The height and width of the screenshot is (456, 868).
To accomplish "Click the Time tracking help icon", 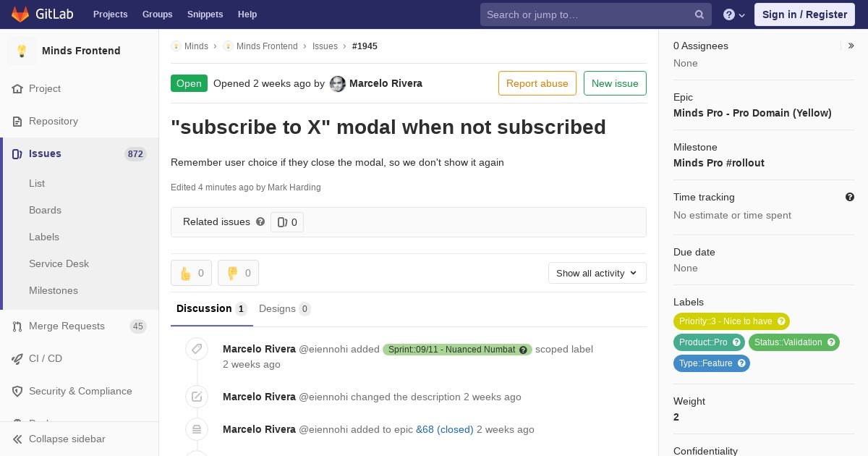I will click(850, 197).
